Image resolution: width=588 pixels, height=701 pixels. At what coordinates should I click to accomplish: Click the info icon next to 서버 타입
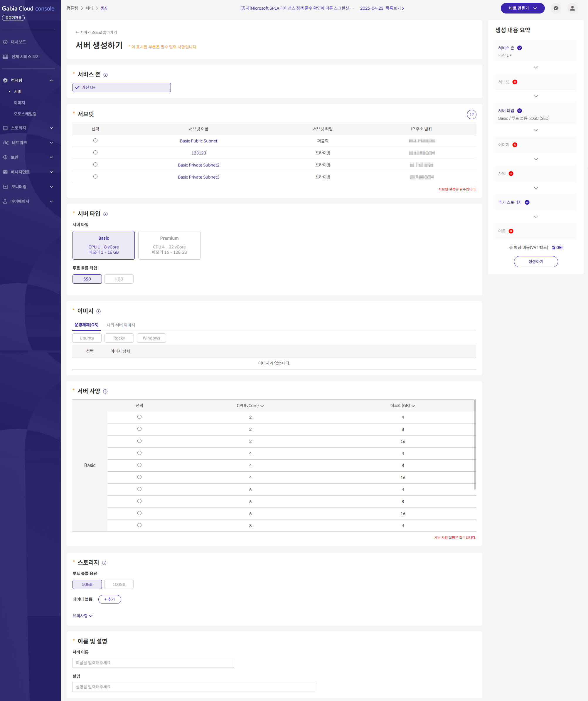coord(105,214)
